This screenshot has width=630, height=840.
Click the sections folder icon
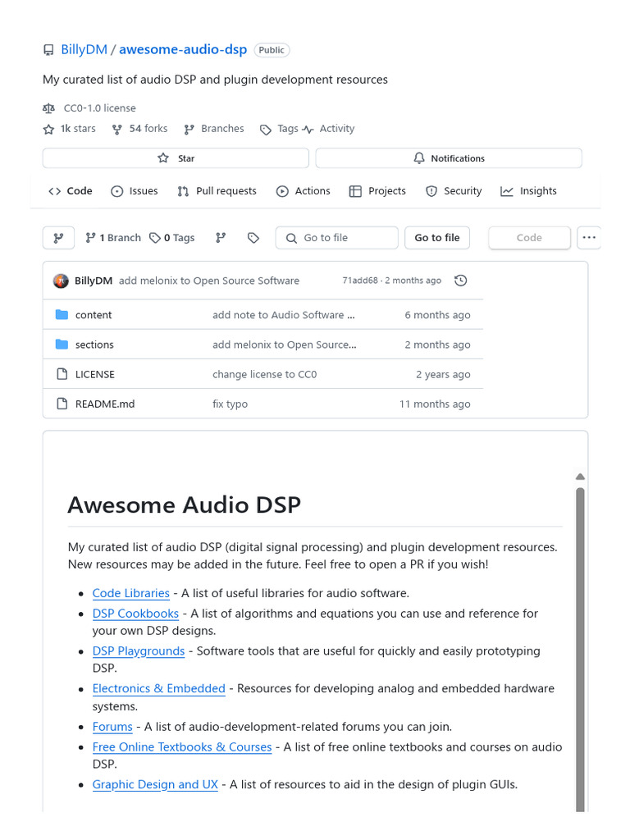click(62, 344)
